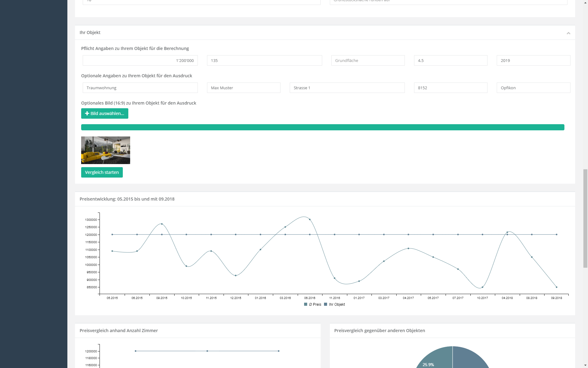Toggle the Ihr Objekt legend swatch
This screenshot has width=588, height=368.
pos(326,305)
